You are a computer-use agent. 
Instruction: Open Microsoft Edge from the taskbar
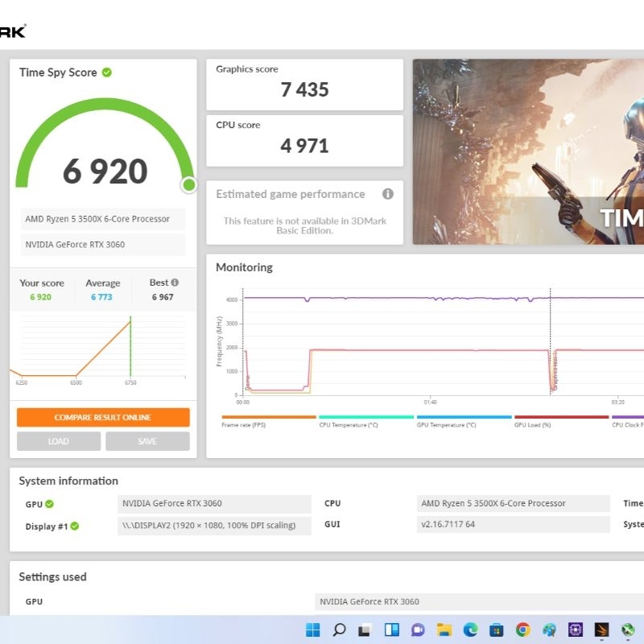pos(470,629)
